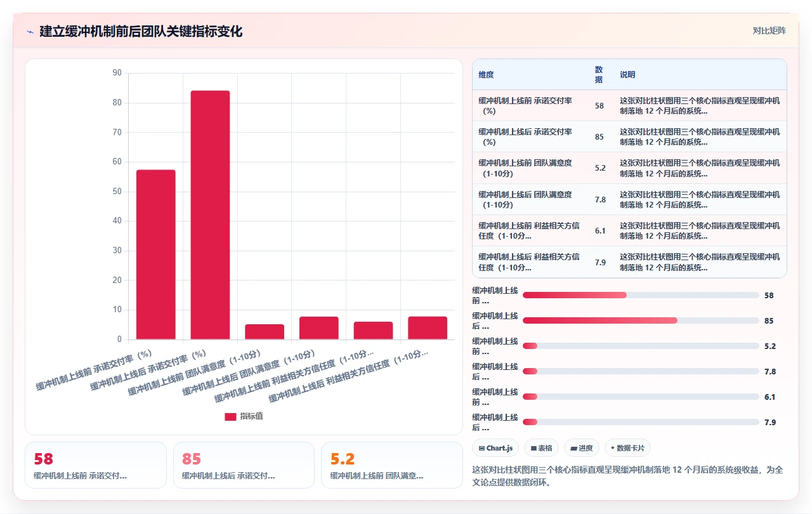
Task: Click the 数据卡片 tag
Action: point(627,448)
